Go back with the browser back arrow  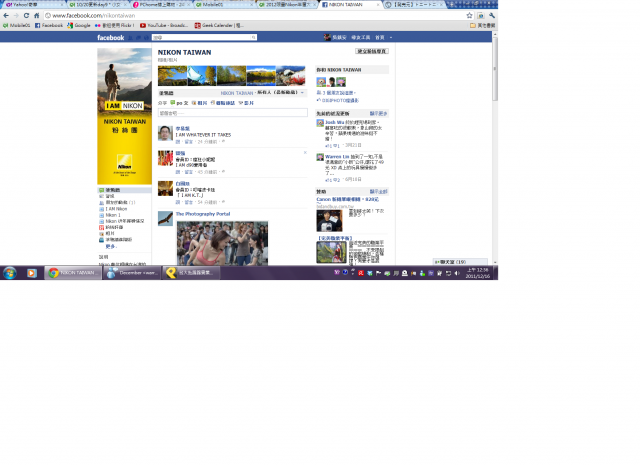pos(6,16)
